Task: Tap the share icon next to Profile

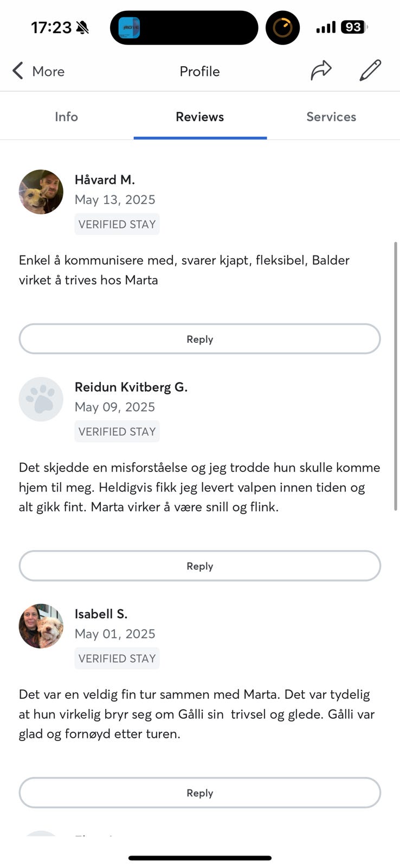Action: [x=321, y=71]
